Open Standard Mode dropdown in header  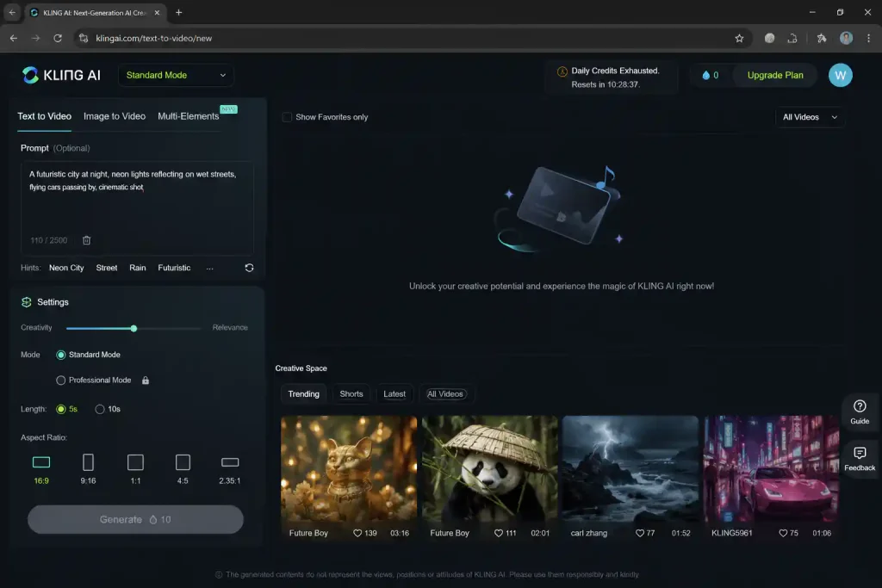(x=176, y=75)
